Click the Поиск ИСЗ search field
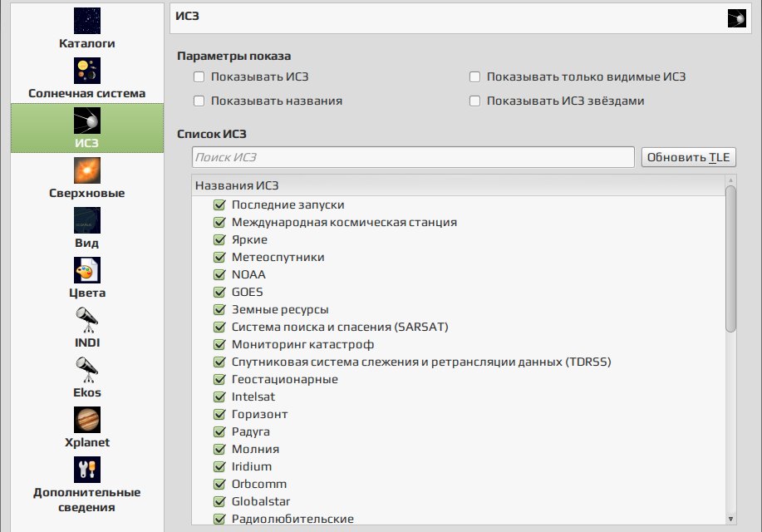Screen dimensions: 762x532 tap(413, 157)
